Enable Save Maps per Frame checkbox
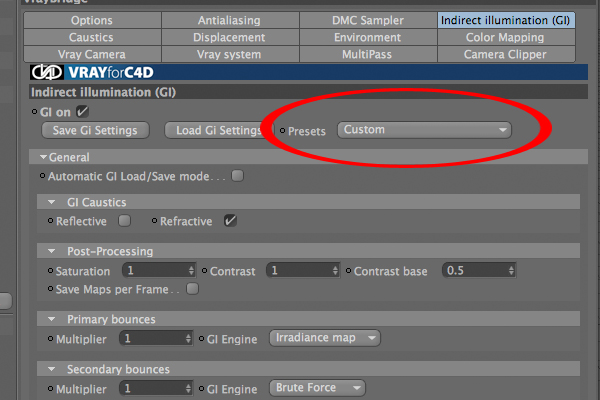 pos(192,289)
